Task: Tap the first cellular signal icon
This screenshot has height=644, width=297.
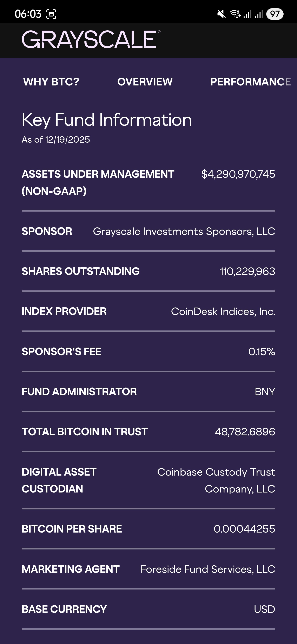Action: coord(247,14)
